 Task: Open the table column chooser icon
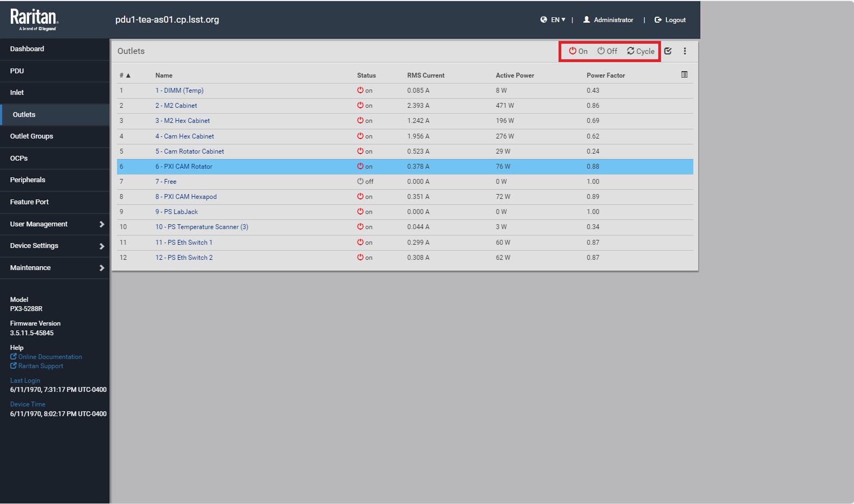[x=684, y=75]
